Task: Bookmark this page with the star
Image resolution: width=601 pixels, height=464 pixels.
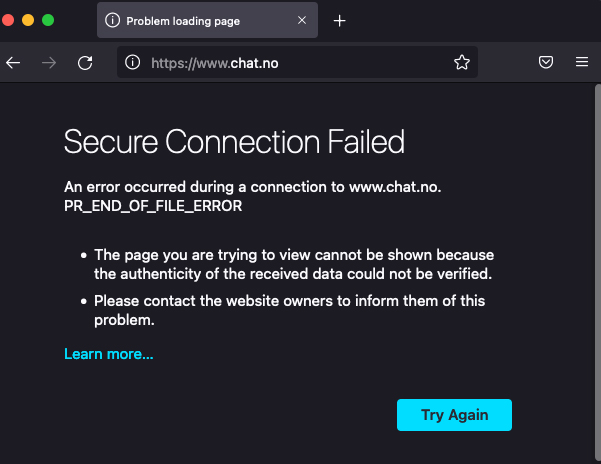Action: [x=461, y=62]
